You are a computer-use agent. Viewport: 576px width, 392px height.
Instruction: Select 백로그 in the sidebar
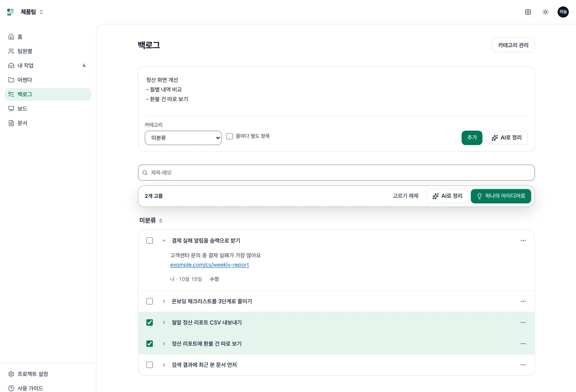(x=48, y=94)
